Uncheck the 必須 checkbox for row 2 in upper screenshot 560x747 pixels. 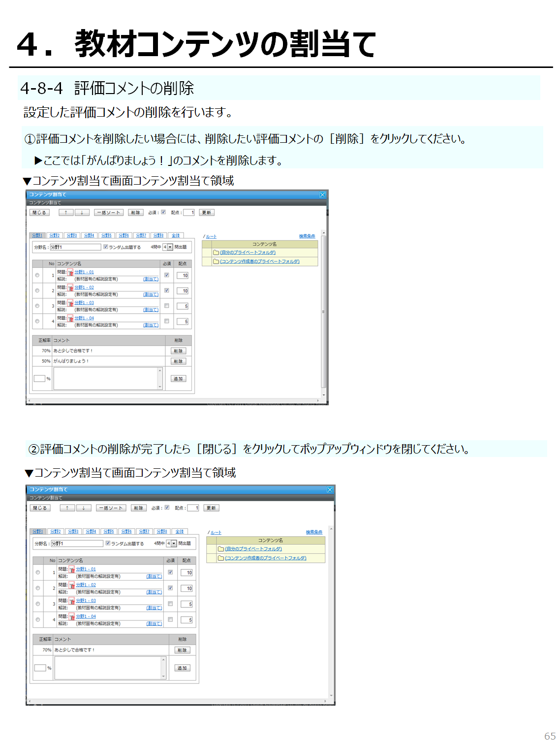pyautogui.click(x=167, y=291)
